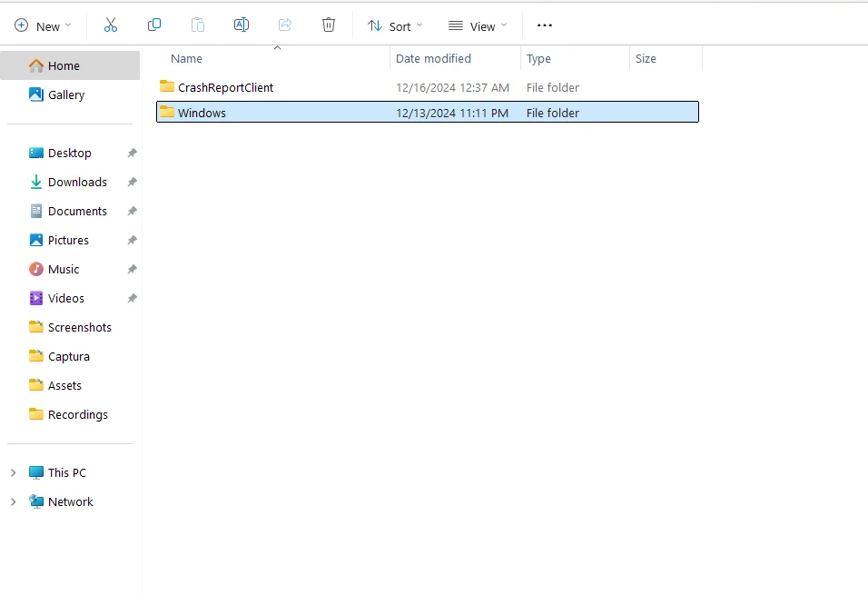This screenshot has width=868, height=595.
Task: Expand the This PC tree node
Action: pyautogui.click(x=14, y=472)
